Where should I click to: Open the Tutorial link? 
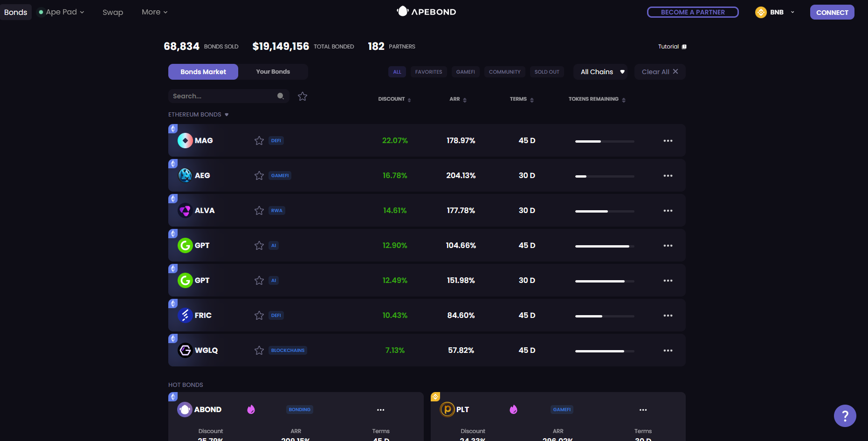672,47
